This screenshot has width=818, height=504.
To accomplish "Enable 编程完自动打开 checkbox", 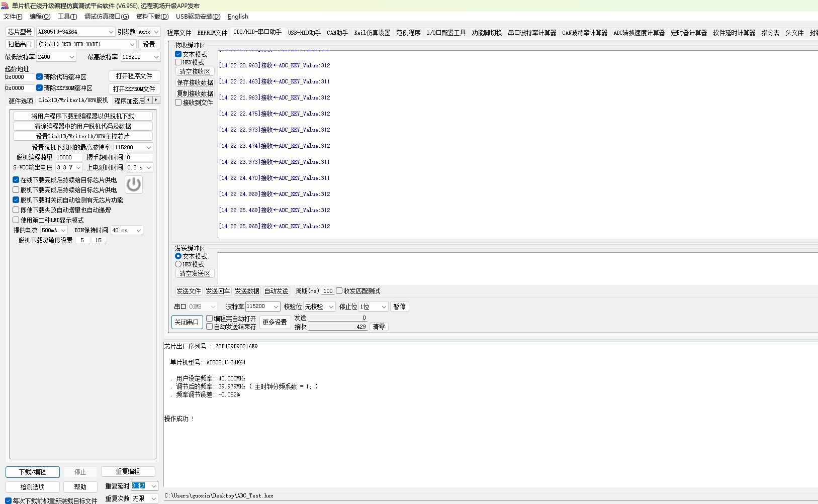I will (210, 319).
